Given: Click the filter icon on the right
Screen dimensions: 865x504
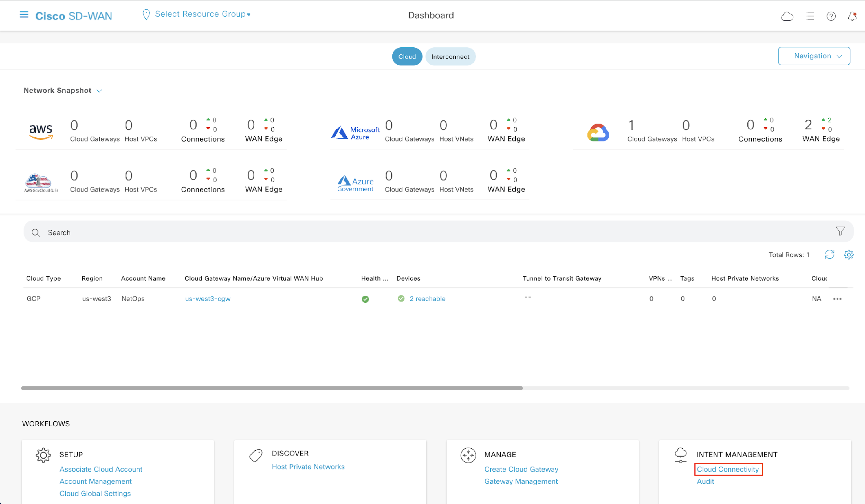Looking at the screenshot, I should point(840,232).
